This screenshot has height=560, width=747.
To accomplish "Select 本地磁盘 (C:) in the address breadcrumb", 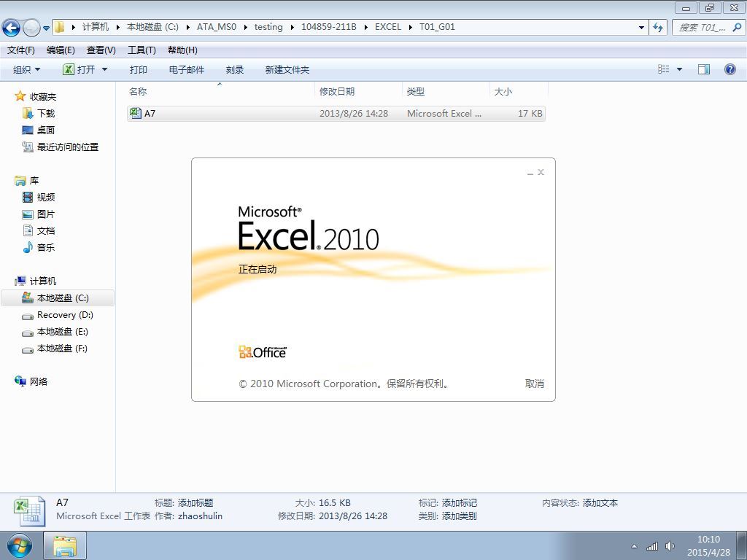I will pyautogui.click(x=152, y=27).
